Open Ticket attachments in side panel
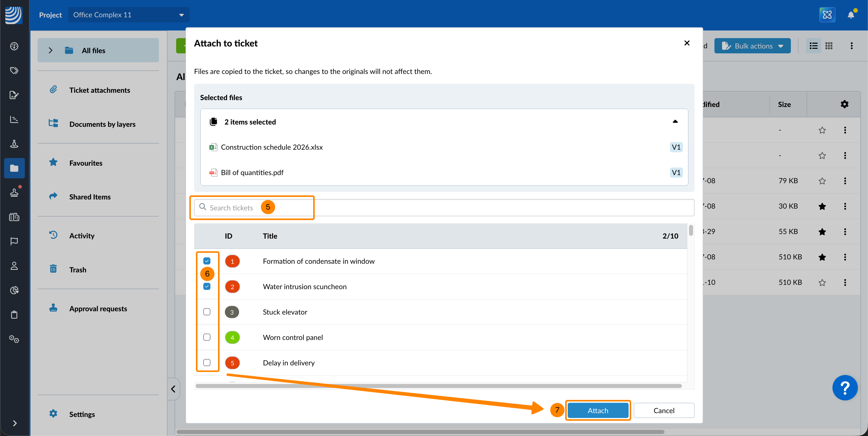 [x=99, y=90]
